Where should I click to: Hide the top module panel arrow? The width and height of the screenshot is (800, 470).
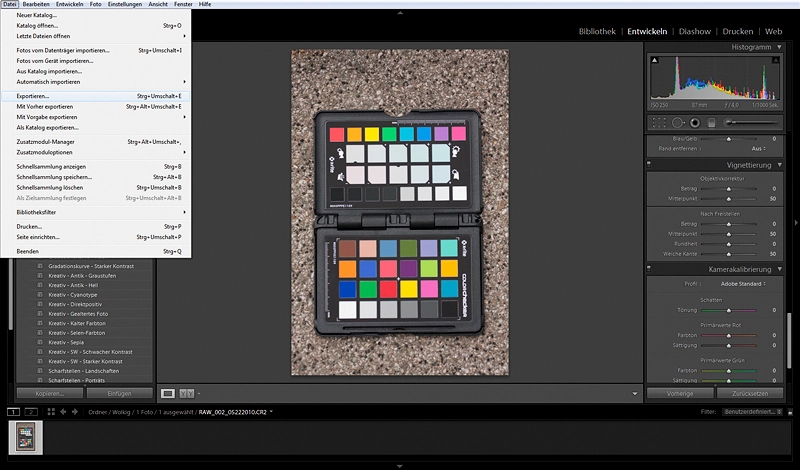[400, 12]
